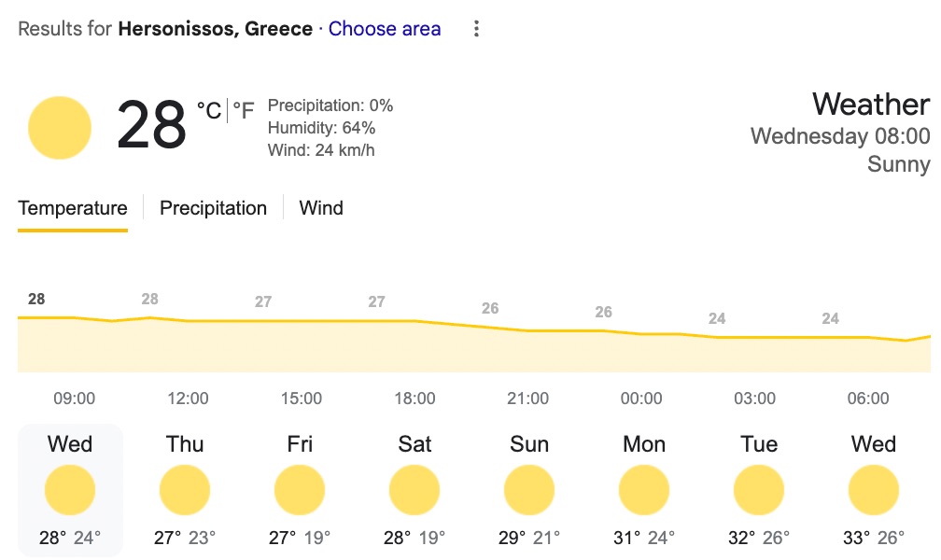Switch units to °F

click(x=243, y=110)
